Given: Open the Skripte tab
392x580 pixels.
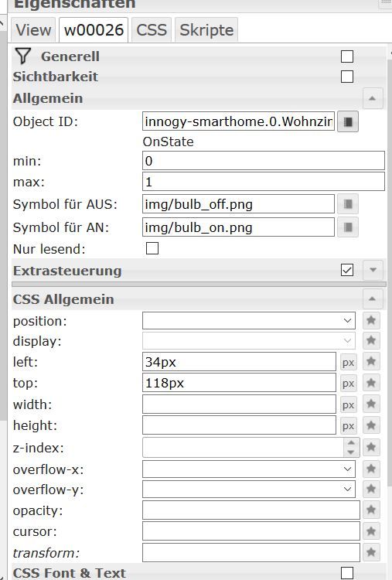Looking at the screenshot, I should (206, 29).
